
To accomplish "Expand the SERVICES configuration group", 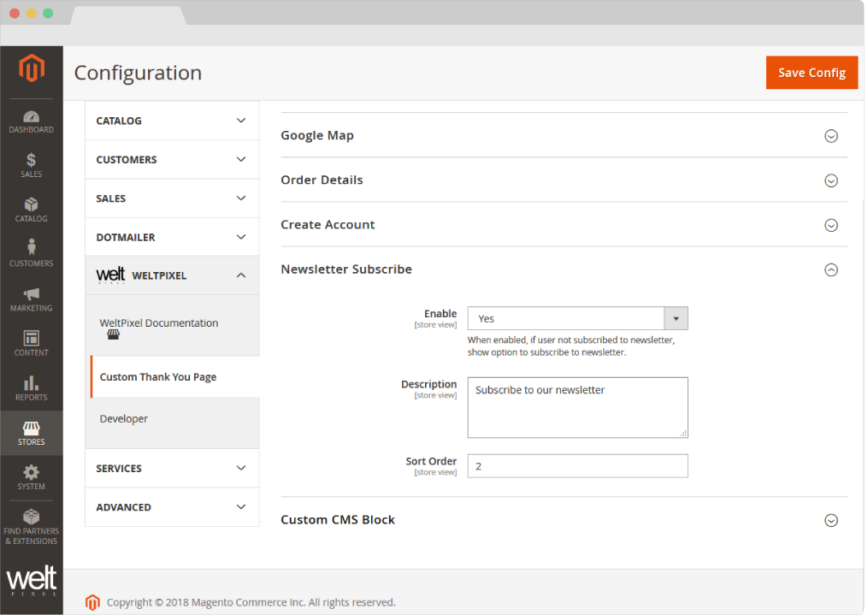I will (172, 469).
